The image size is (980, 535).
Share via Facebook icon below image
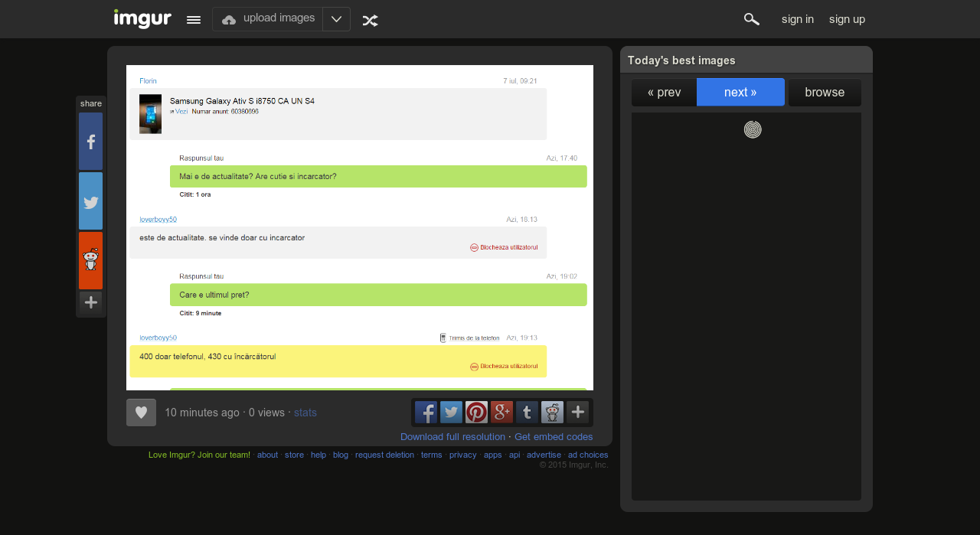[426, 413]
